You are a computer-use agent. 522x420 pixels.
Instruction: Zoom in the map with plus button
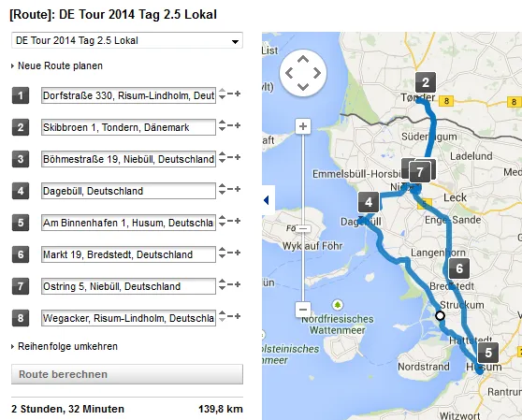click(303, 126)
